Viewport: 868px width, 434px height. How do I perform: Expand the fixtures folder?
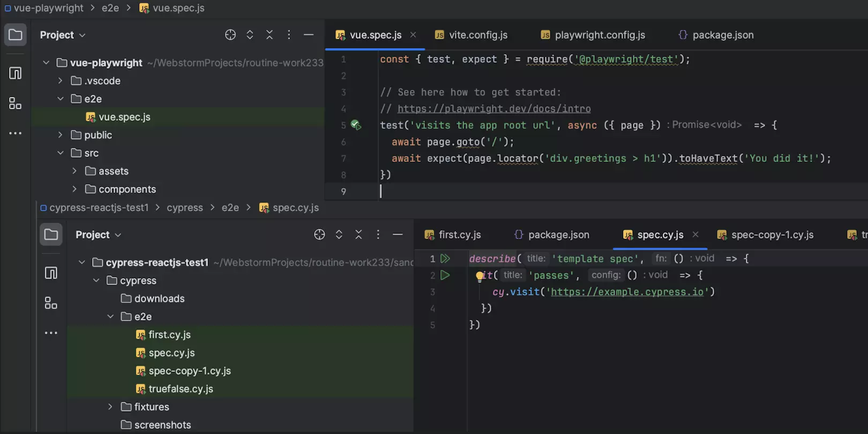pos(110,407)
